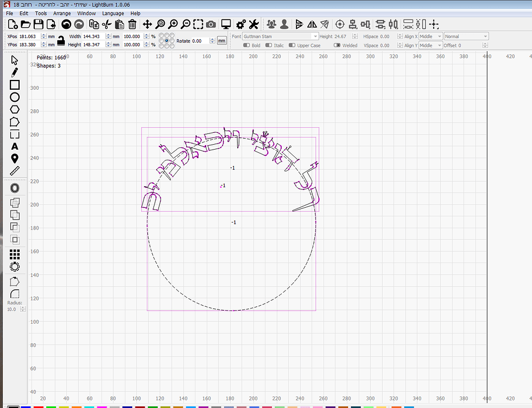The image size is (532, 408).
Task: Pick the Draw Lines pencil tool
Action: [x=15, y=72]
